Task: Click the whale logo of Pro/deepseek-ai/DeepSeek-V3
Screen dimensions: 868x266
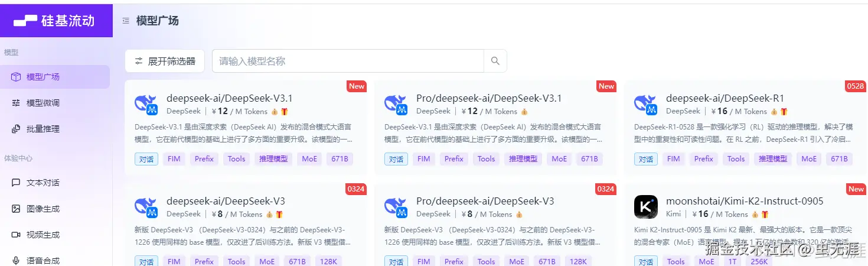Action: point(396,207)
